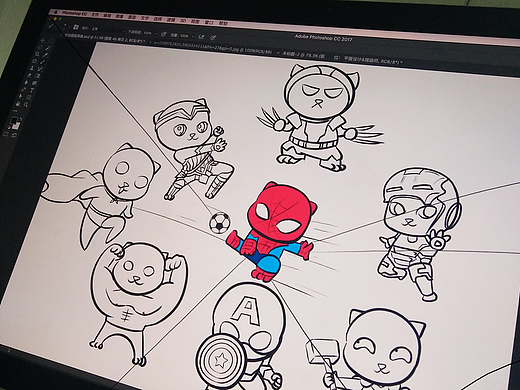The width and height of the screenshot is (520, 390).
Task: Select the Crop tool
Action: point(37,54)
